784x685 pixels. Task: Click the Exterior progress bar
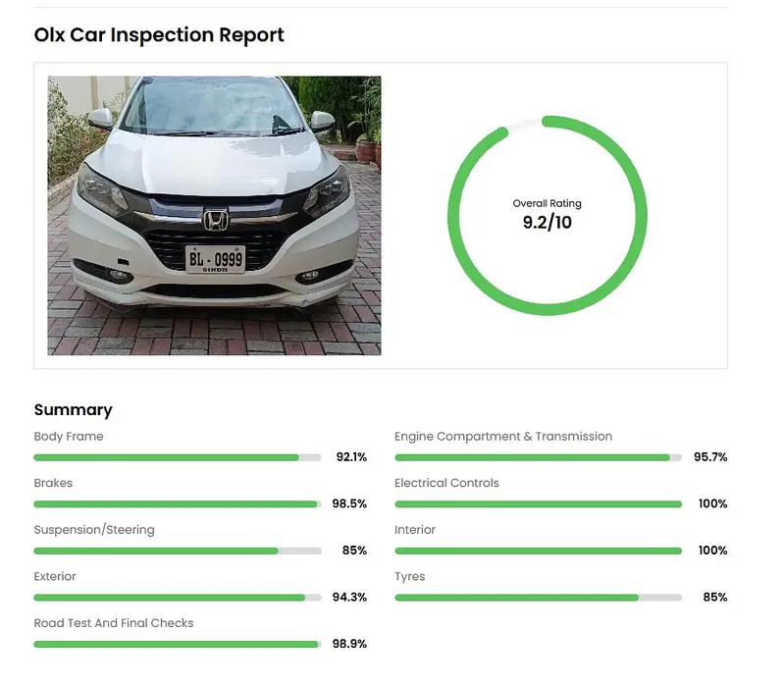point(178,598)
